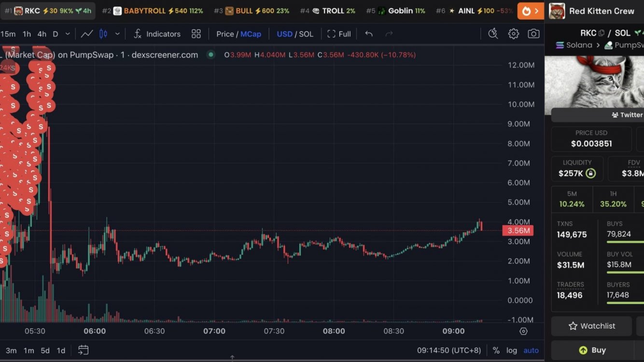Copy the RKC token address
The image size is (644, 362).
point(602,33)
